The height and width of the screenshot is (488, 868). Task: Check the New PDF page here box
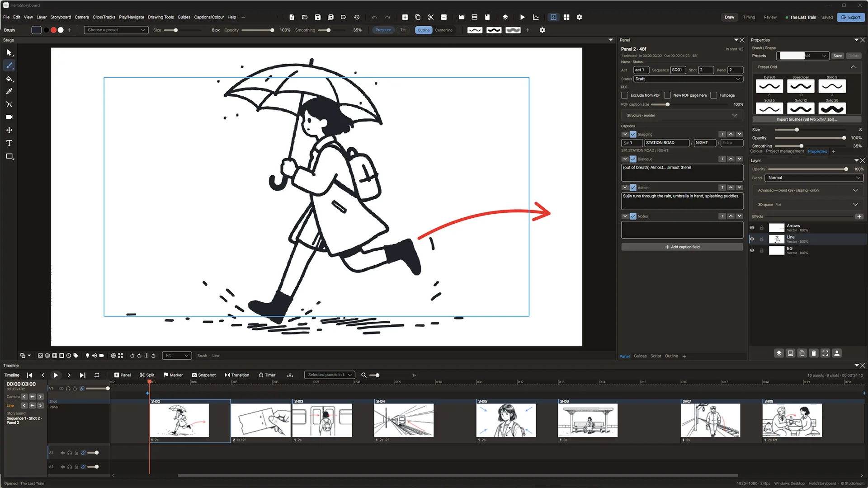(x=667, y=95)
